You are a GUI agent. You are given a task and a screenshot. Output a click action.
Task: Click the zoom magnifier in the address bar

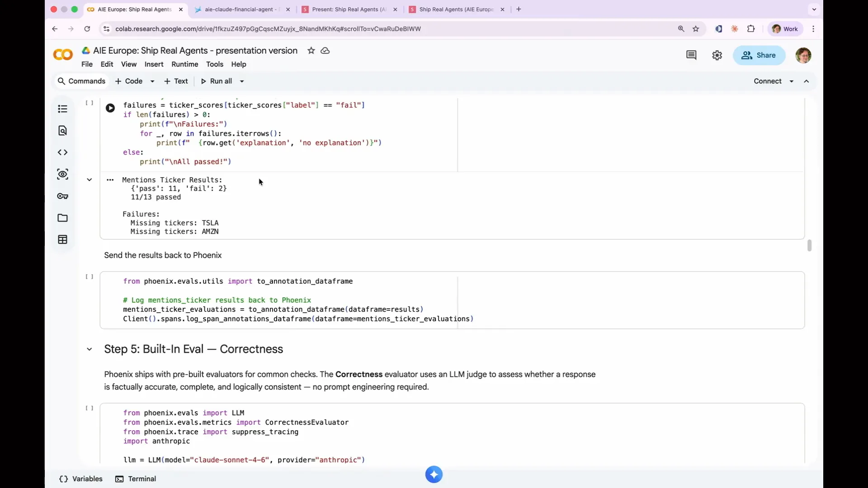[681, 29]
